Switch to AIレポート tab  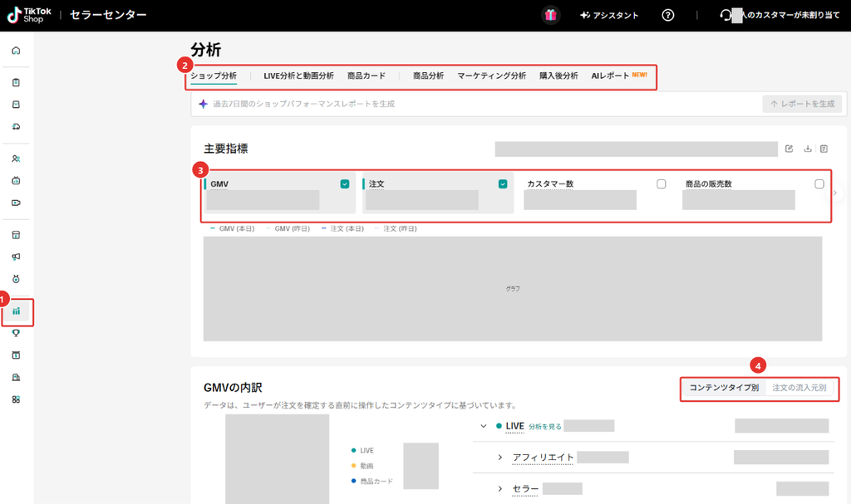[611, 76]
